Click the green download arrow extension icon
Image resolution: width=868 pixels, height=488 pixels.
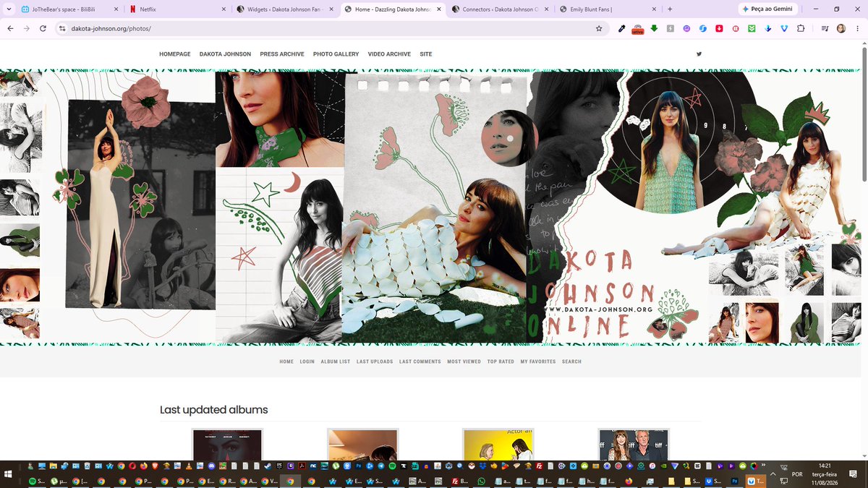pos(654,28)
